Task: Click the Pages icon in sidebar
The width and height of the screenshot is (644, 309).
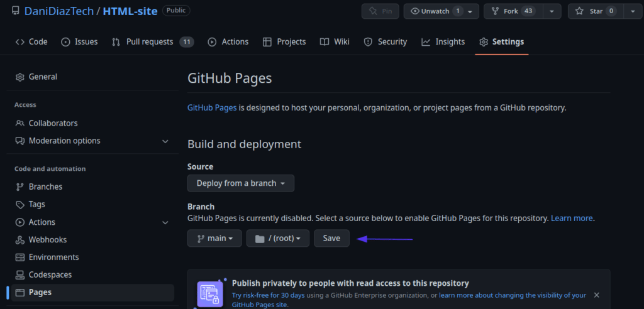Action: (19, 293)
